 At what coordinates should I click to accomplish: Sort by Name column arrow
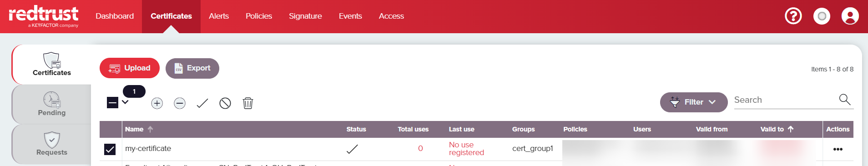coord(150,129)
